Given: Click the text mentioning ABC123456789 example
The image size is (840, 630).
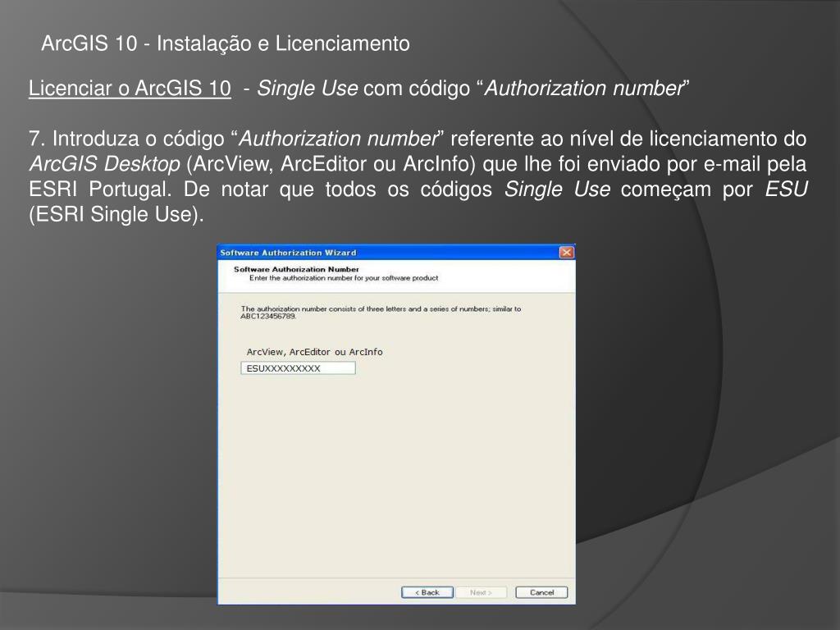Looking at the screenshot, I should (381, 313).
